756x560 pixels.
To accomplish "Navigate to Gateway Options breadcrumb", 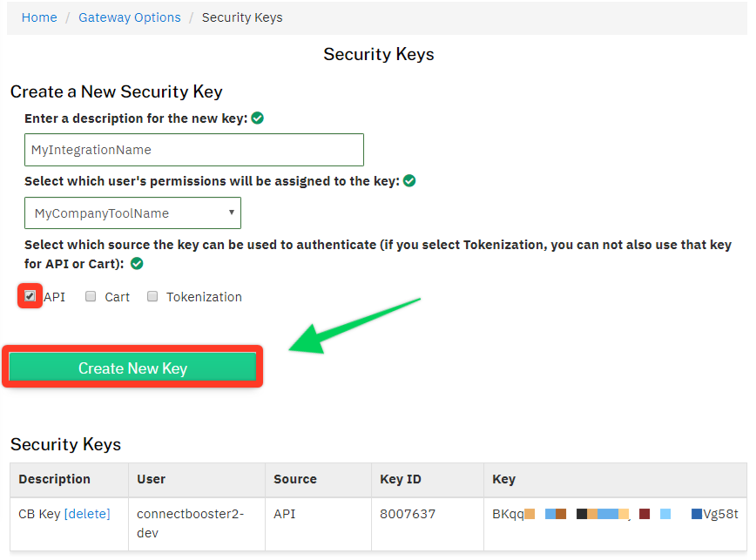I will [130, 17].
